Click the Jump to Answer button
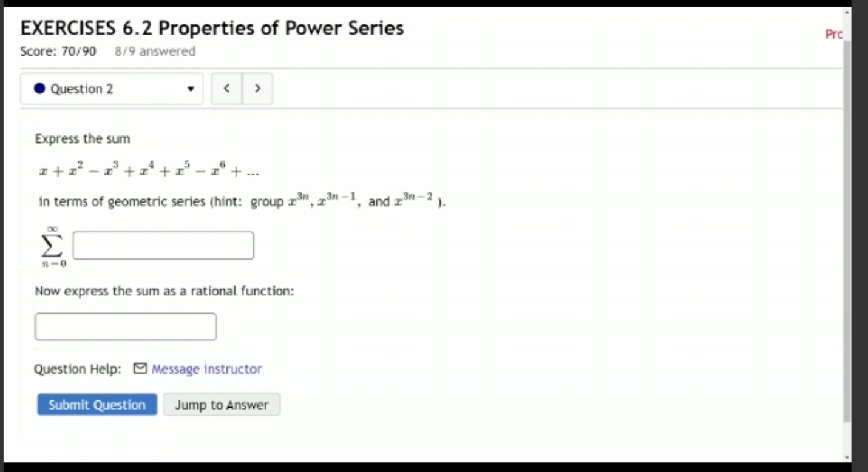The width and height of the screenshot is (868, 472). tap(222, 405)
